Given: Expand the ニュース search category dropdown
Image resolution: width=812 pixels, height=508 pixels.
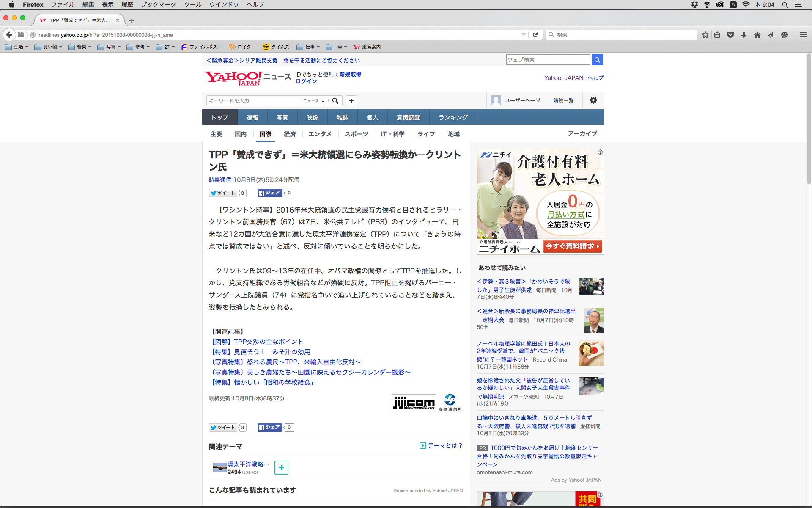Looking at the screenshot, I should pyautogui.click(x=314, y=101).
